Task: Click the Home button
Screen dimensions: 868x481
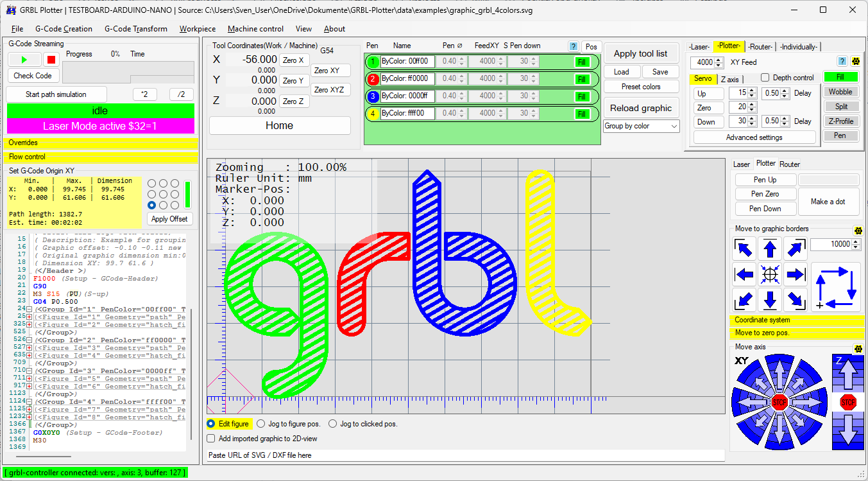Action: point(280,125)
